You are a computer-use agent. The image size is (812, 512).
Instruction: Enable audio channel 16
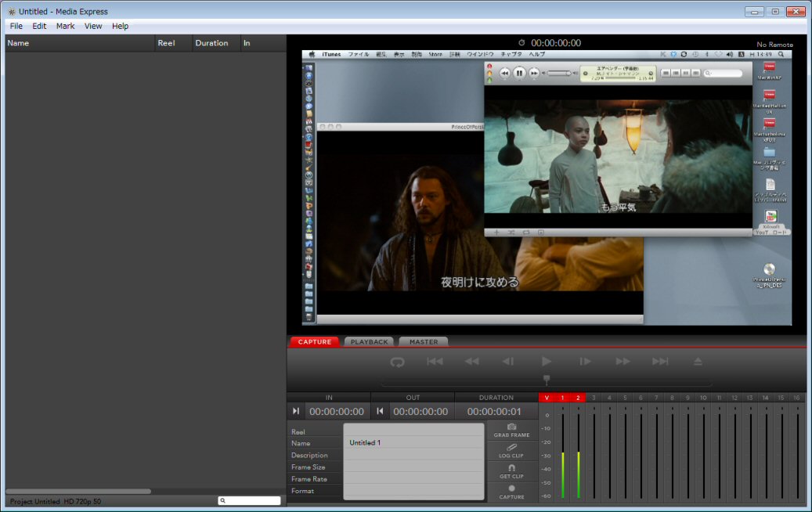pyautogui.click(x=796, y=398)
